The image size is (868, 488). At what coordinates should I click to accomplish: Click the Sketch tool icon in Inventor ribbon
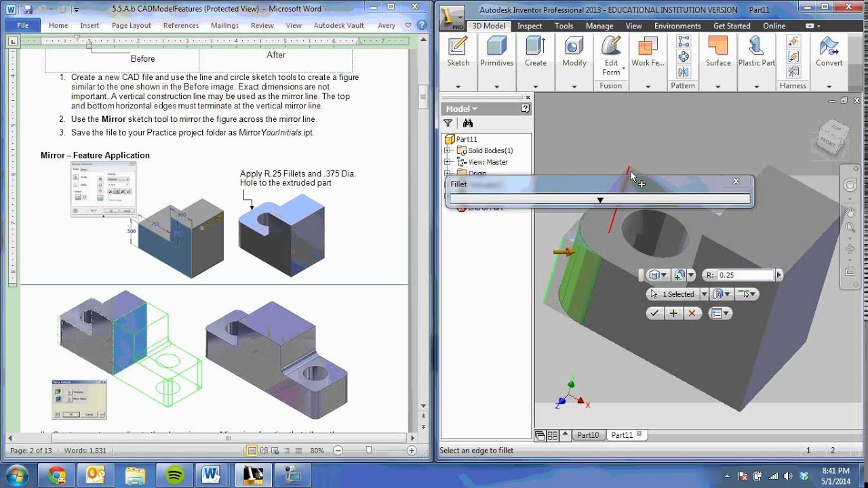tap(458, 46)
